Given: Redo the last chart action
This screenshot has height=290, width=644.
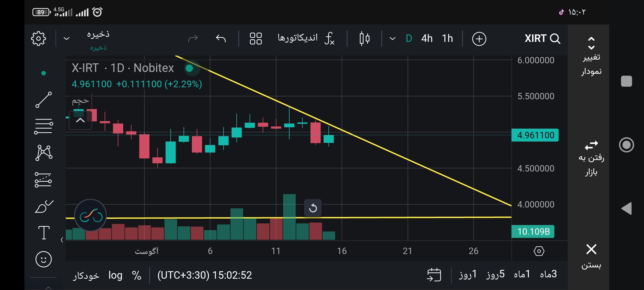Looking at the screenshot, I should (x=193, y=39).
